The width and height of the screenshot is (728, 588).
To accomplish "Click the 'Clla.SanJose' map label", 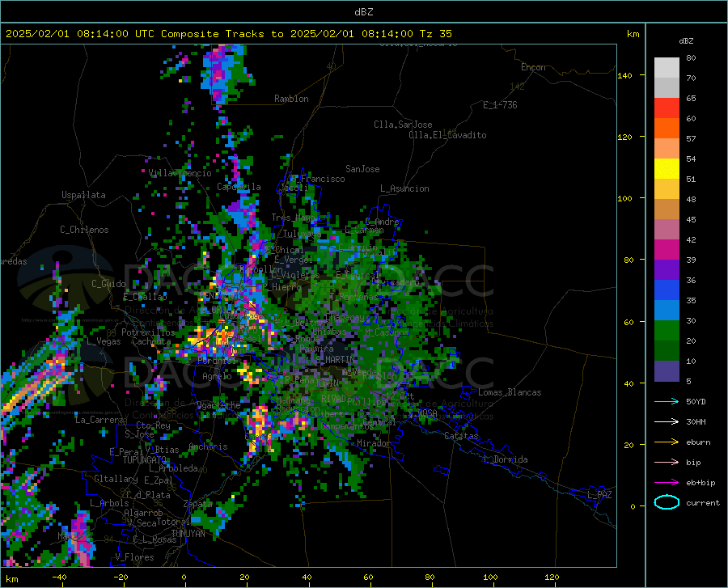I will pos(403,125).
